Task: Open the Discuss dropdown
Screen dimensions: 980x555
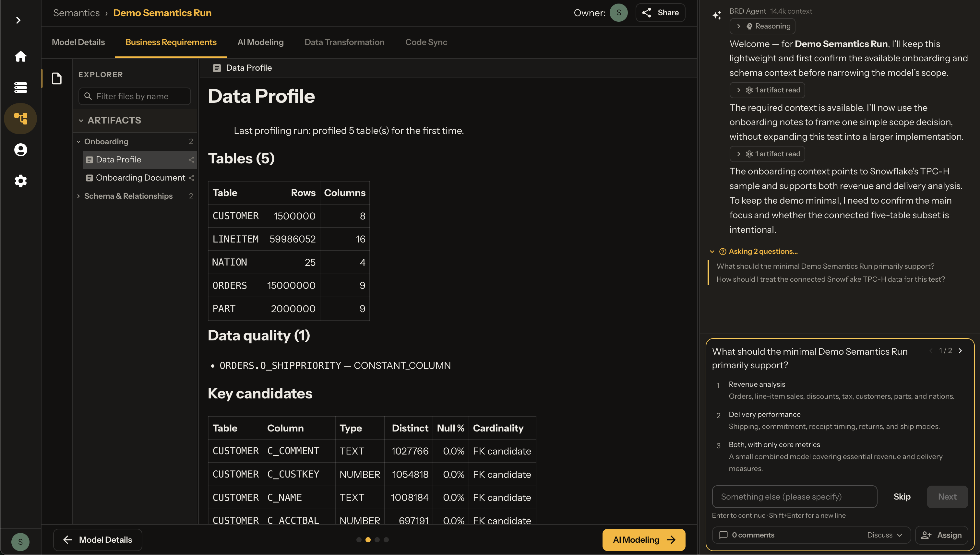Action: pos(885,535)
